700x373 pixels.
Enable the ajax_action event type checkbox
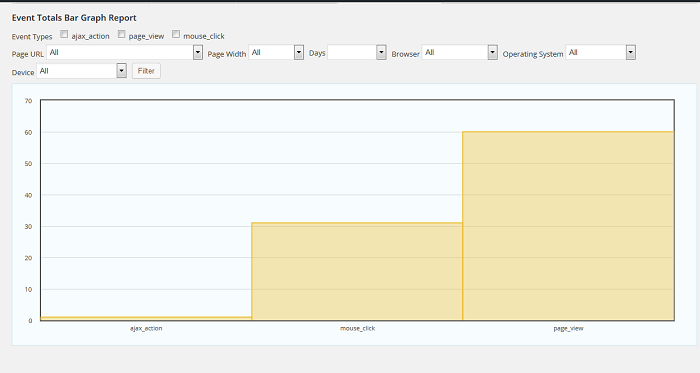(x=64, y=34)
